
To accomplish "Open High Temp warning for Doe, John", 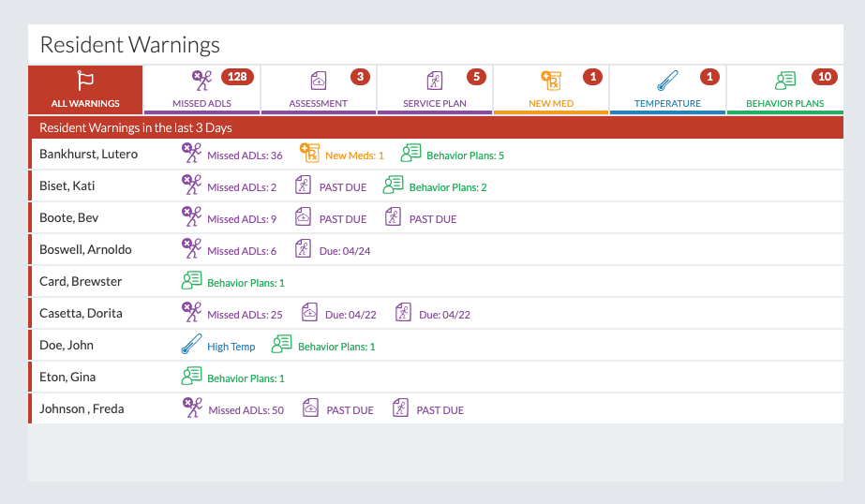I will [231, 347].
